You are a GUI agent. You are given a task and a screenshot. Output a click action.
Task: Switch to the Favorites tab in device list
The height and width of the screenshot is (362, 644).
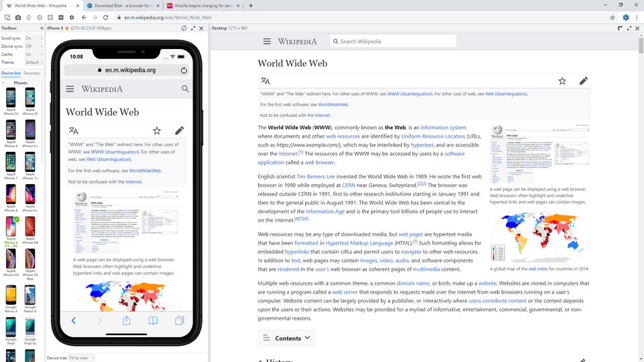coord(32,73)
